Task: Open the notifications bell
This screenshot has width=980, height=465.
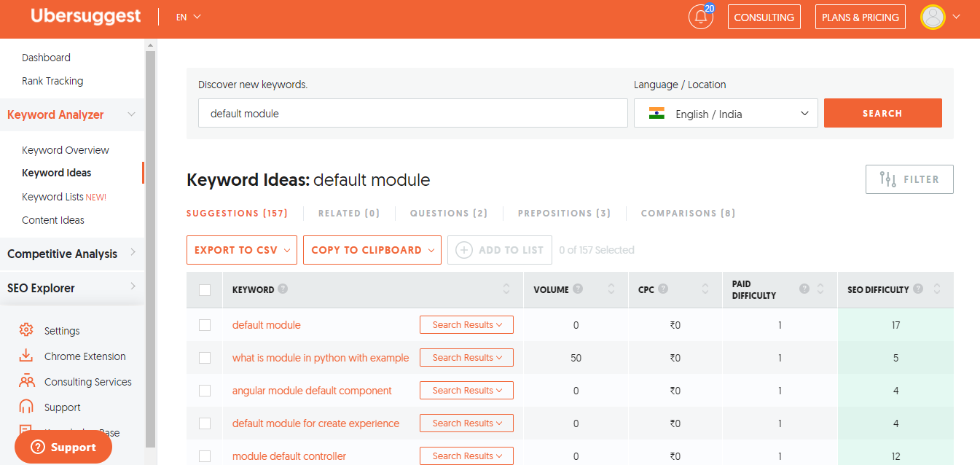Action: [x=699, y=17]
